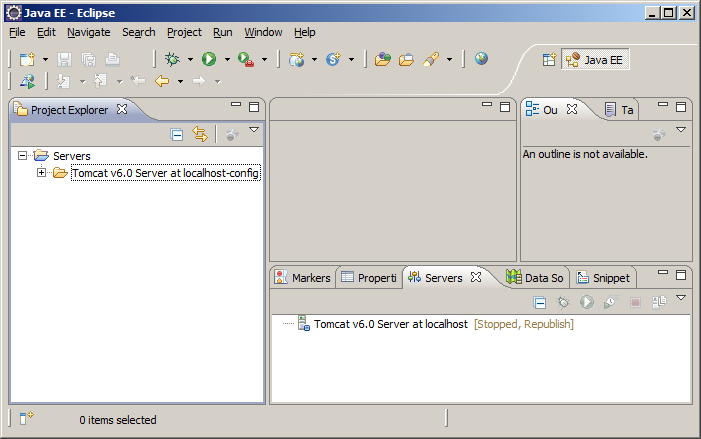Open the Window menu

[263, 33]
